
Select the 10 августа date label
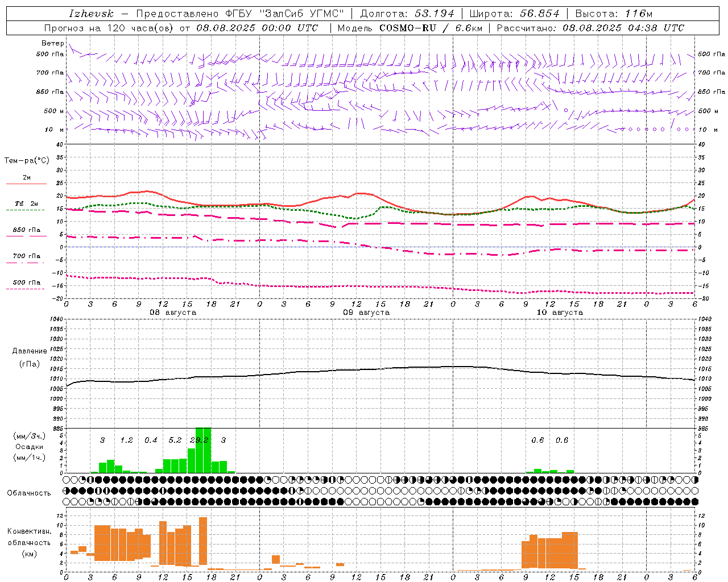(560, 313)
